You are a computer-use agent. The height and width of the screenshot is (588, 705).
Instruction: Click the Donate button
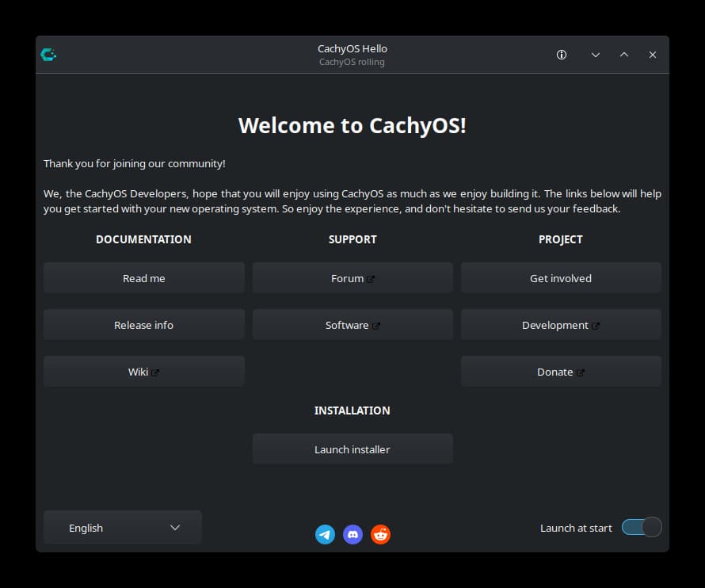pyautogui.click(x=561, y=372)
